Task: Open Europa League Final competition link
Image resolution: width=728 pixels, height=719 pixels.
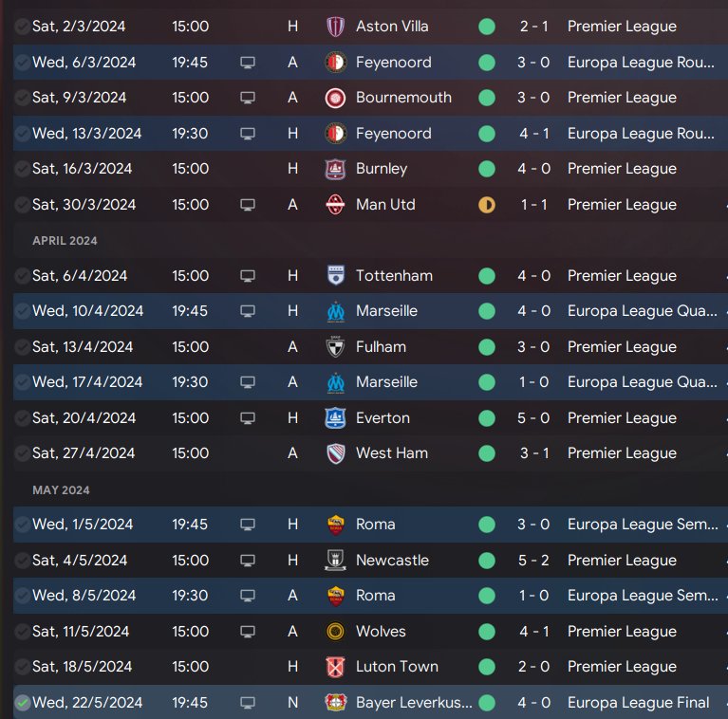Action: (639, 703)
